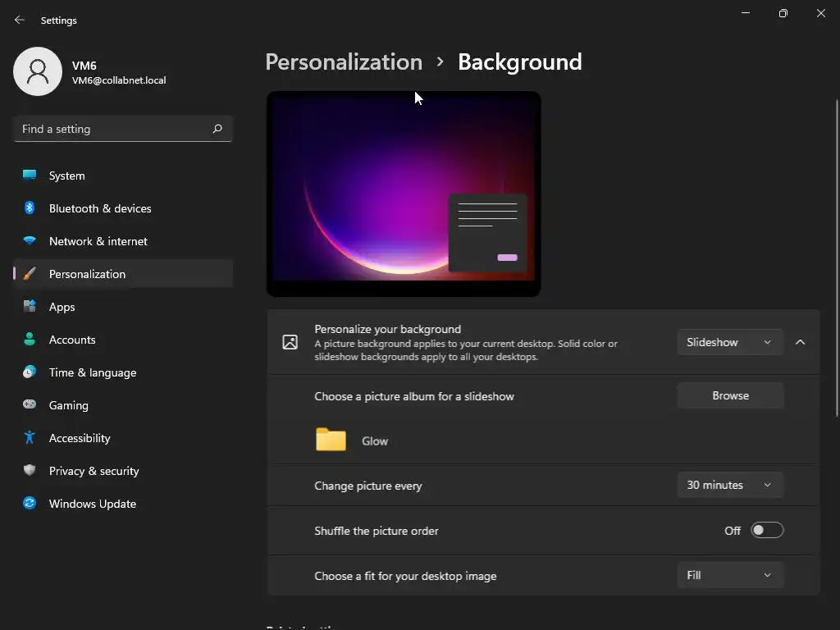The width and height of the screenshot is (840, 630).
Task: Collapse the Personalize your background section
Action: click(x=801, y=342)
